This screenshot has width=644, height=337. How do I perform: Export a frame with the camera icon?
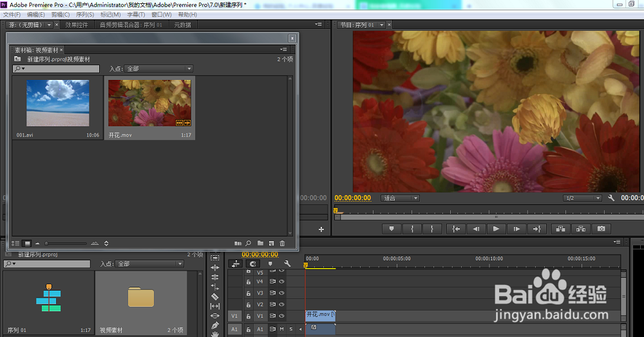(x=601, y=229)
